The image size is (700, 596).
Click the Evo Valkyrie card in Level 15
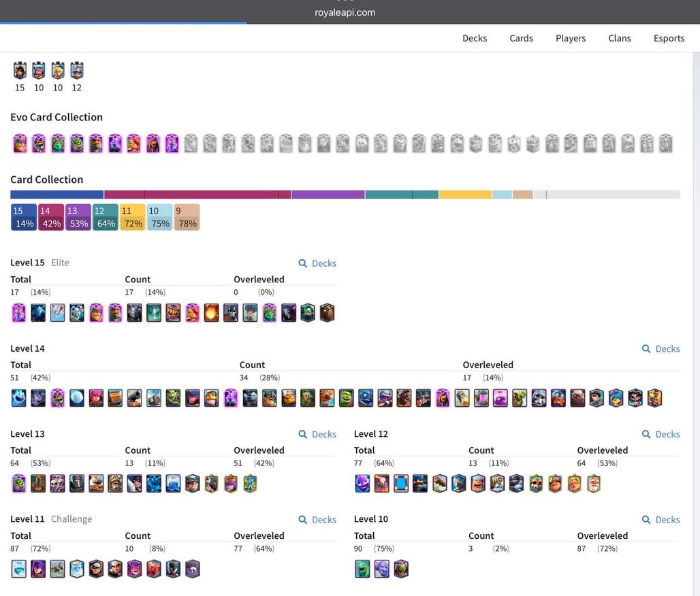click(x=193, y=313)
